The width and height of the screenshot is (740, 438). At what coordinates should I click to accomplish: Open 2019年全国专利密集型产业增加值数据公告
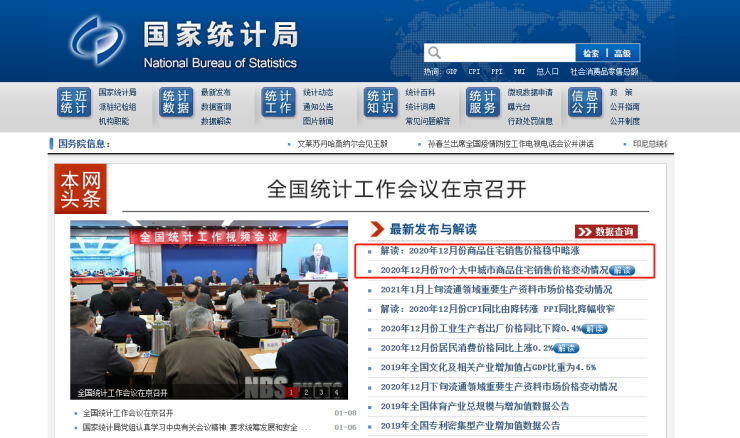470,426
